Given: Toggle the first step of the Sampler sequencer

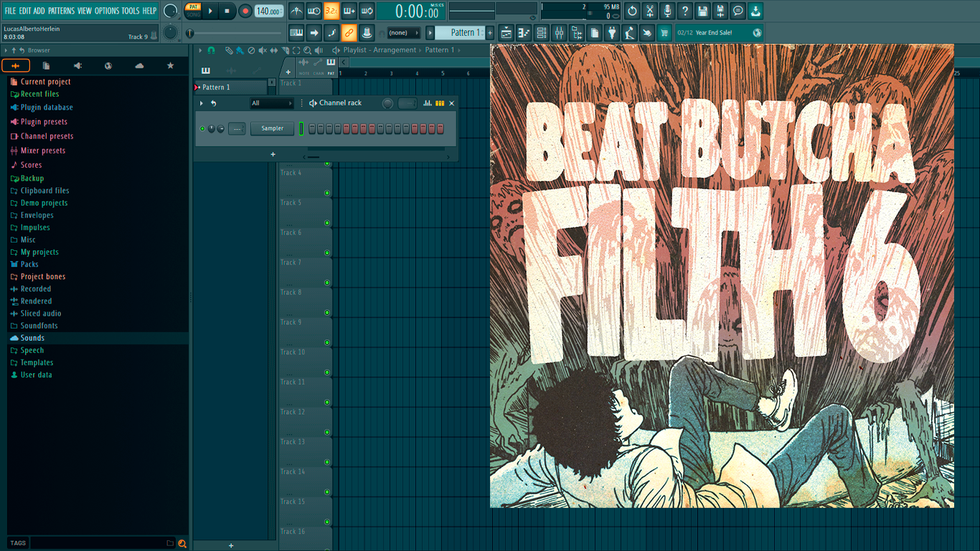Looking at the screenshot, I should pyautogui.click(x=312, y=128).
